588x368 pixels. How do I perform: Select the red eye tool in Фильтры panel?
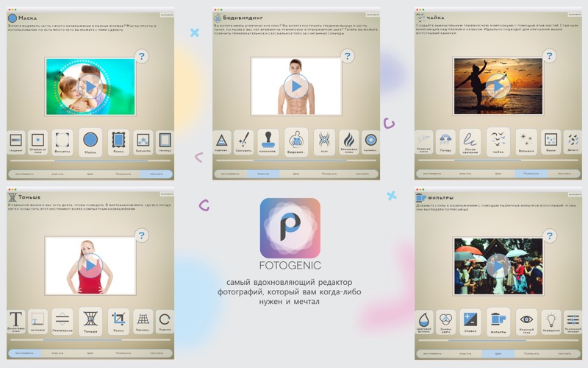[526, 322]
